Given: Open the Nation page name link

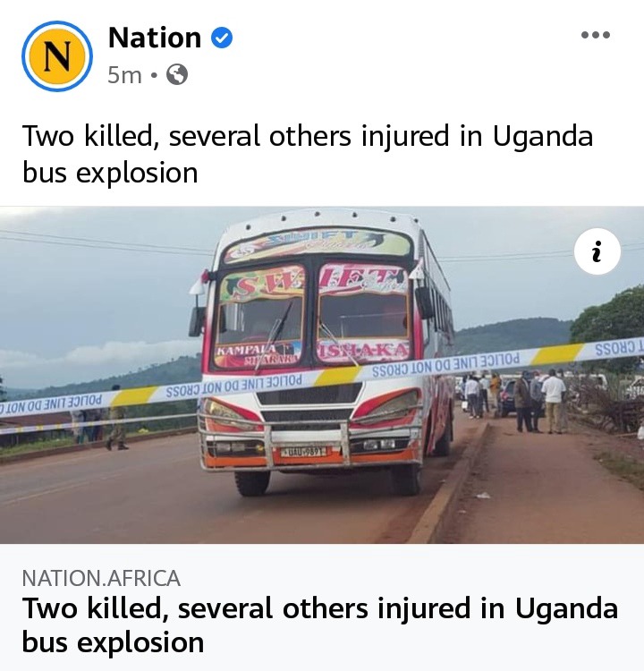Looking at the screenshot, I should tap(155, 38).
